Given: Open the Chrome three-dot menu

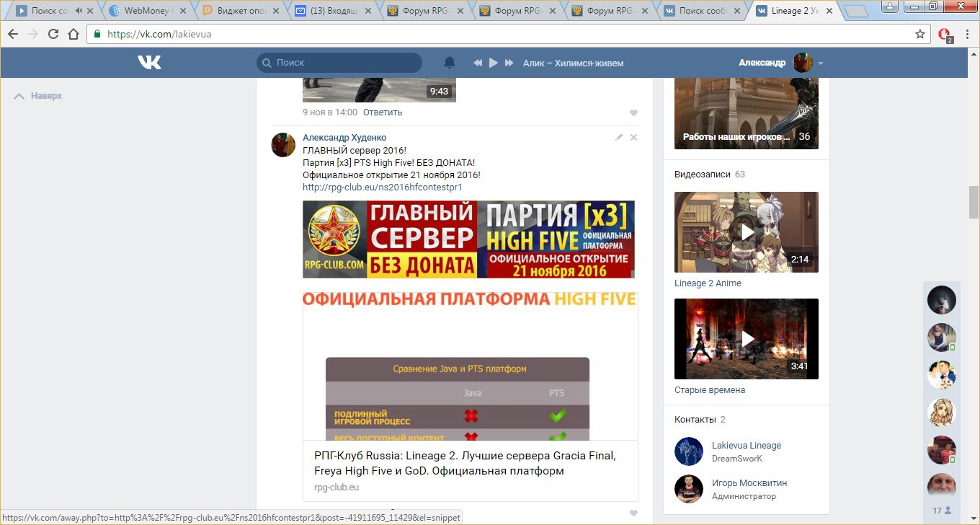Looking at the screenshot, I should pyautogui.click(x=967, y=34).
